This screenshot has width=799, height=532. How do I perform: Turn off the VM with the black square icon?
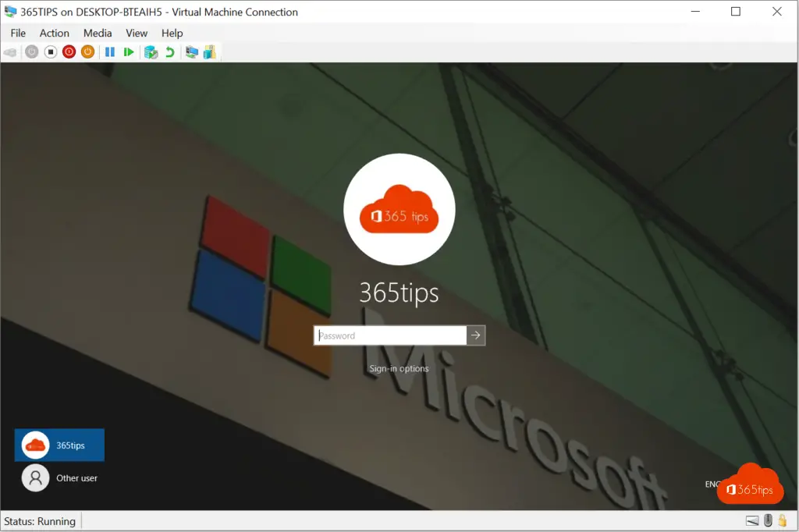click(51, 52)
